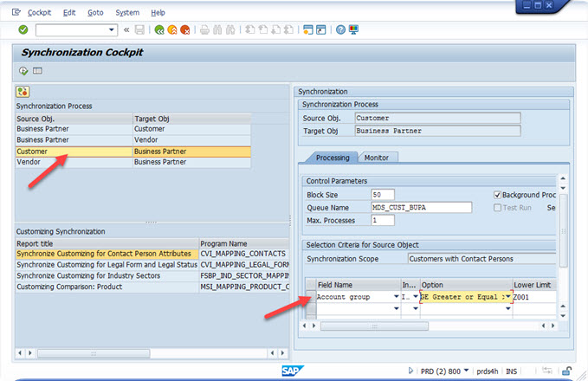The height and width of the screenshot is (381, 588).
Task: Open the command field dropdown arrow
Action: tap(112, 29)
